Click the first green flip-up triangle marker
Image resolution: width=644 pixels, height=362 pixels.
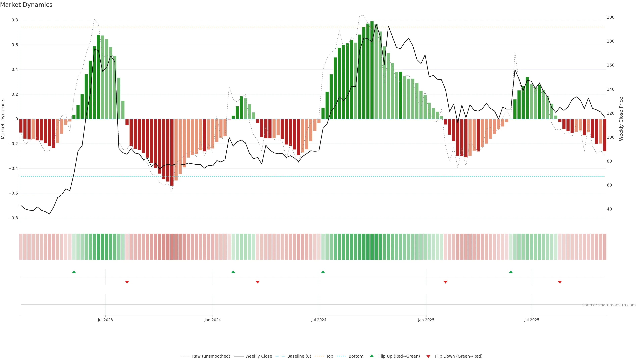coord(74,272)
